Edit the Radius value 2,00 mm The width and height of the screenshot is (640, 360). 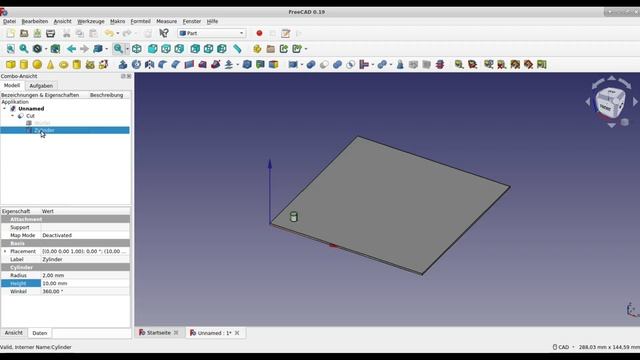(x=85, y=276)
